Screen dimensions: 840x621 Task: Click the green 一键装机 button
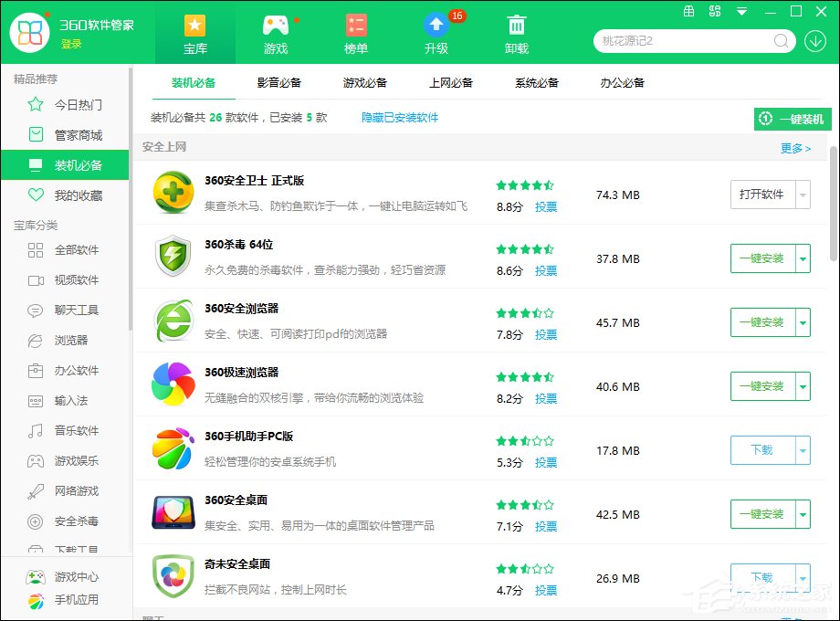click(x=791, y=119)
